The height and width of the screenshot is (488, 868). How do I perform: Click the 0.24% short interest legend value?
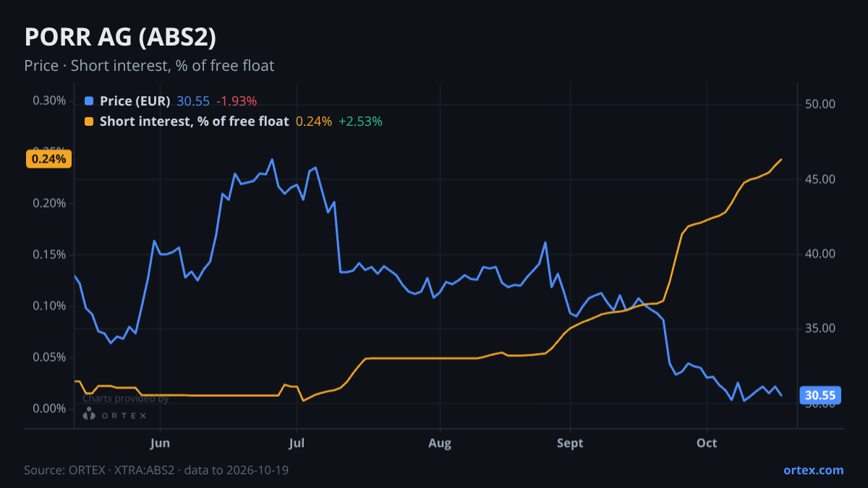pos(314,121)
